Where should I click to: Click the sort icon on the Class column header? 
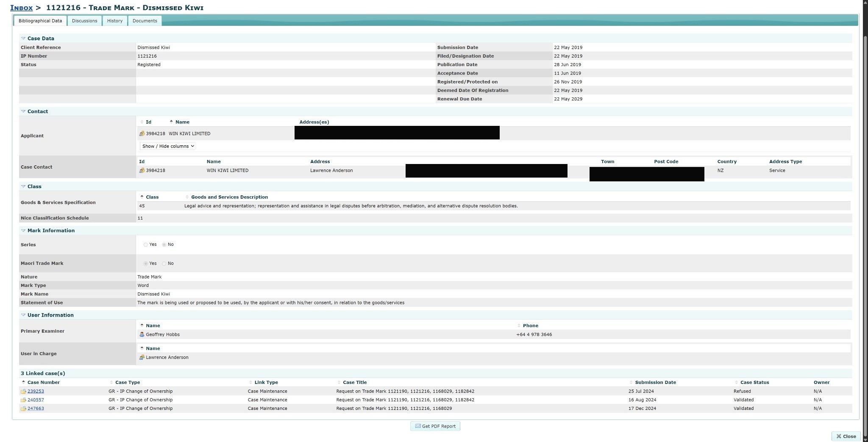tap(142, 196)
